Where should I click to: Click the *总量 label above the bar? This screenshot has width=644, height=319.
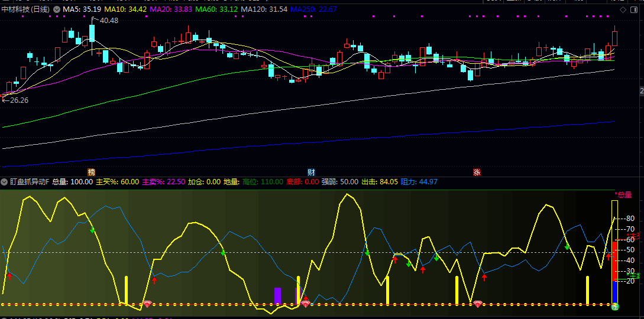tap(623, 194)
